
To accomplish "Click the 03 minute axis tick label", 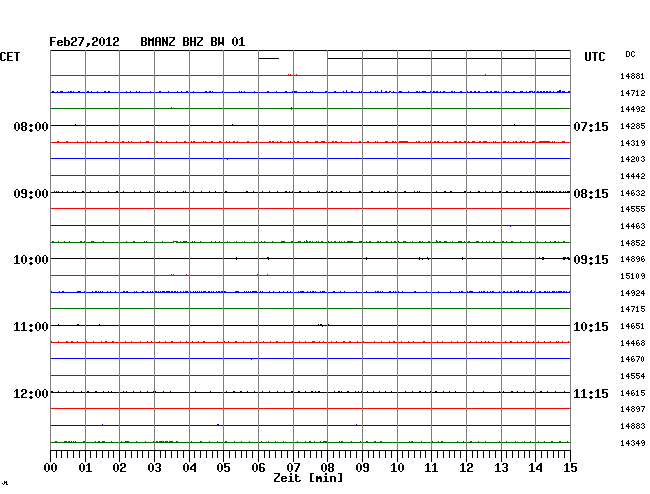I will (155, 468).
